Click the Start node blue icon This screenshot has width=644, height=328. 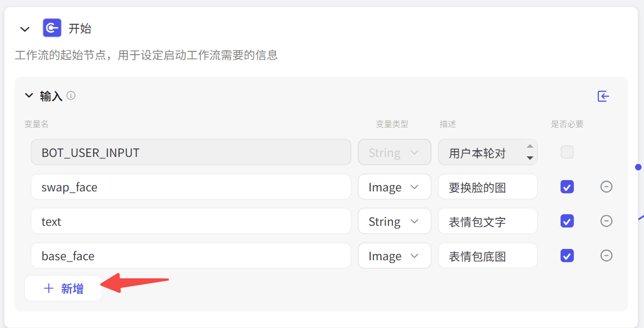coord(52,28)
